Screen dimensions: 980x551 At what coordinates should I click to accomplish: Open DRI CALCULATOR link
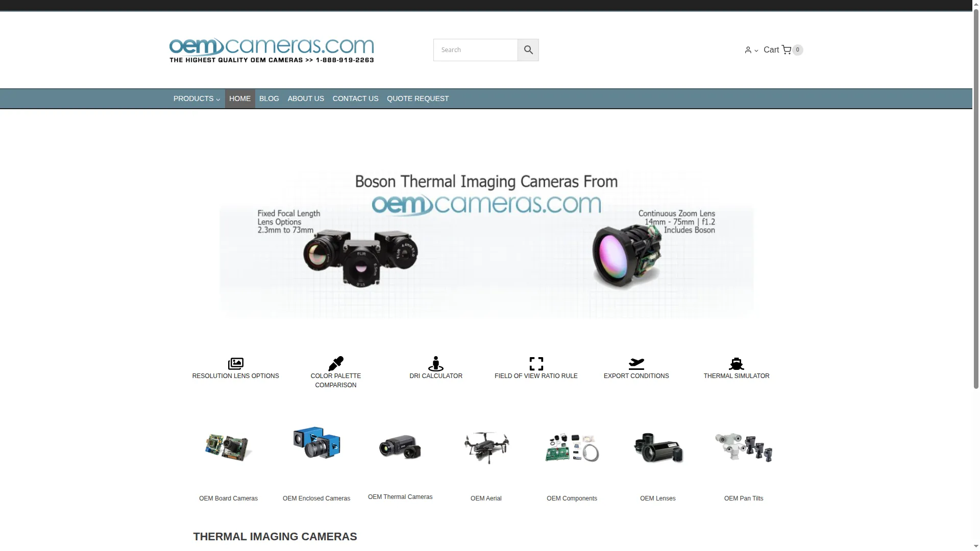[x=436, y=376]
